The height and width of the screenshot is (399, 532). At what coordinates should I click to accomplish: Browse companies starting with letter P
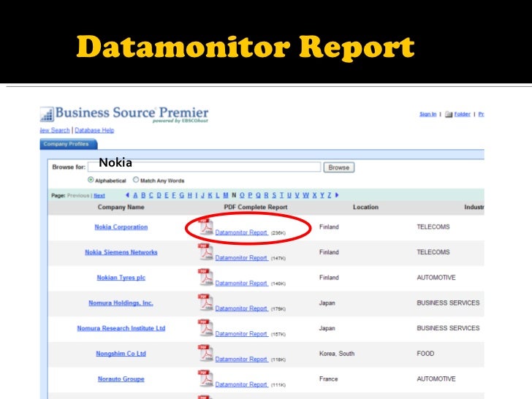click(250, 195)
